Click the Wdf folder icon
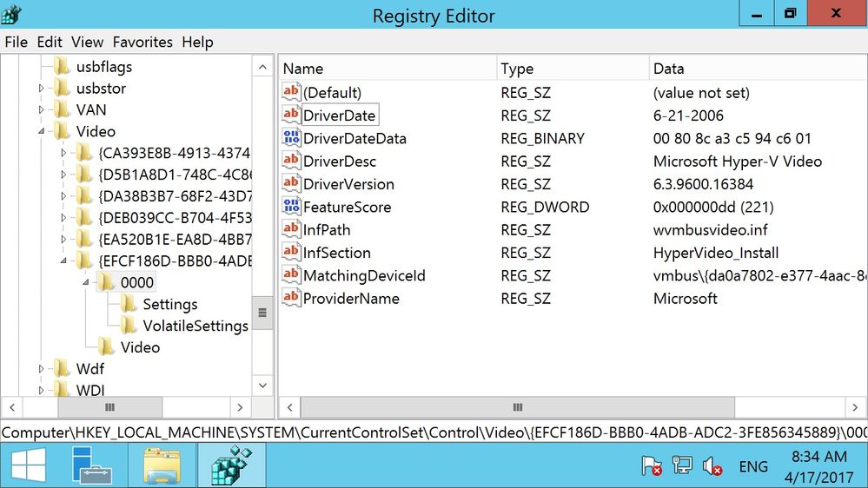The height and width of the screenshot is (488, 868). pos(63,368)
